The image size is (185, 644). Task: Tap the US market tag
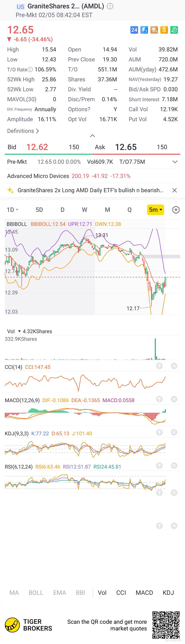(x=21, y=6)
